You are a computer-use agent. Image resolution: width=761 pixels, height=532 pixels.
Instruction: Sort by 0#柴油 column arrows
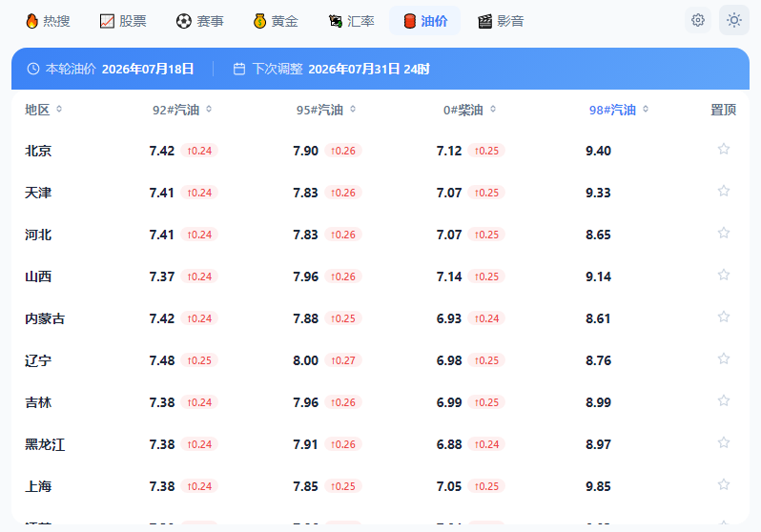(x=493, y=110)
